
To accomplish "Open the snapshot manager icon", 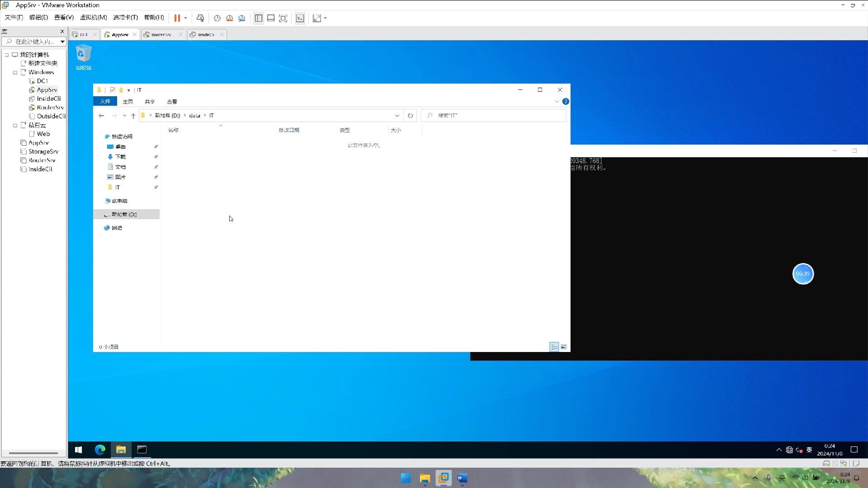I will click(x=242, y=18).
